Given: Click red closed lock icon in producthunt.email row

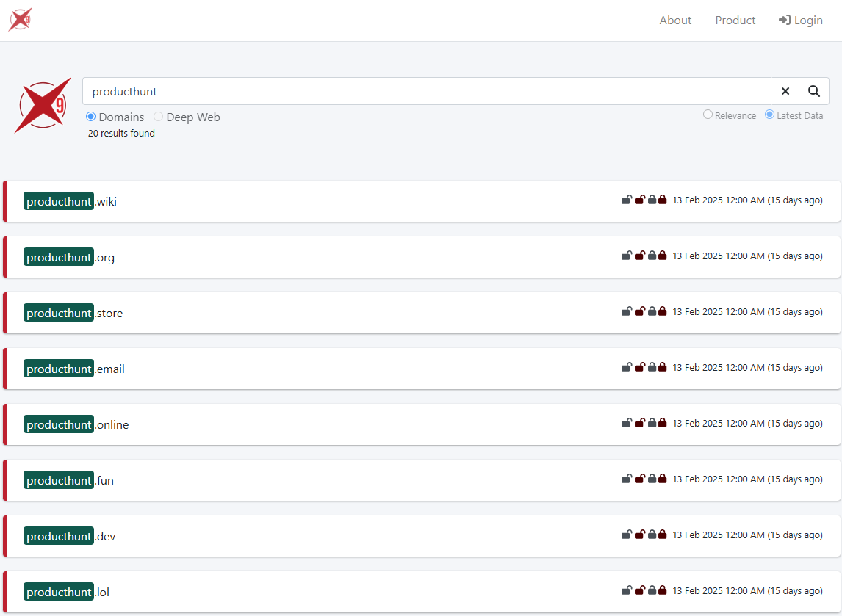Looking at the screenshot, I should click(x=663, y=367).
